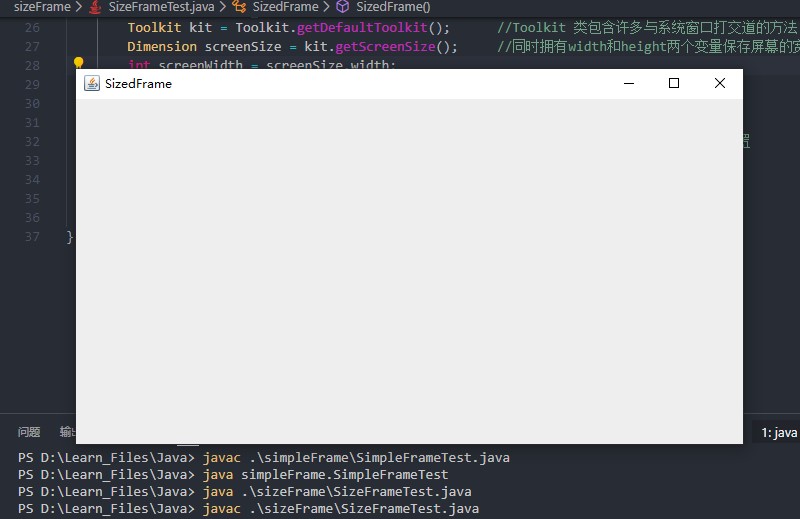Image resolution: width=800 pixels, height=519 pixels.
Task: Click the Java coffee-cup icon in SizedFrame title bar
Action: pos(92,83)
